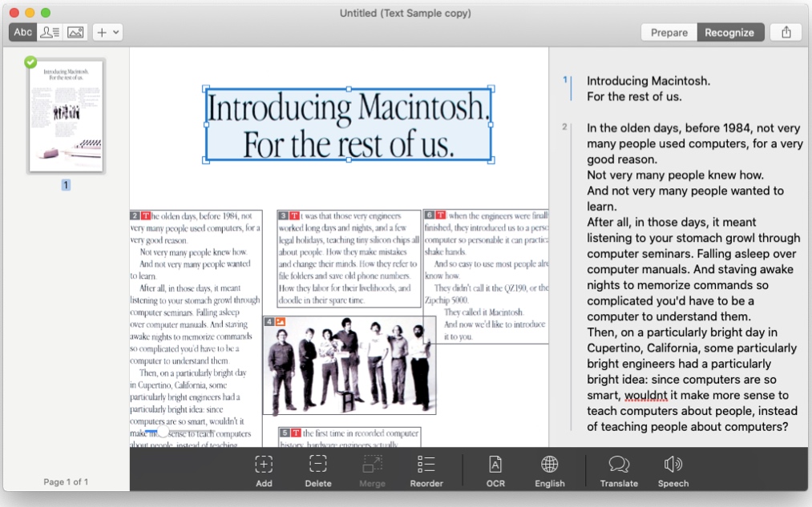The image size is (812, 507).
Task: Click the page number 1 label
Action: [66, 185]
